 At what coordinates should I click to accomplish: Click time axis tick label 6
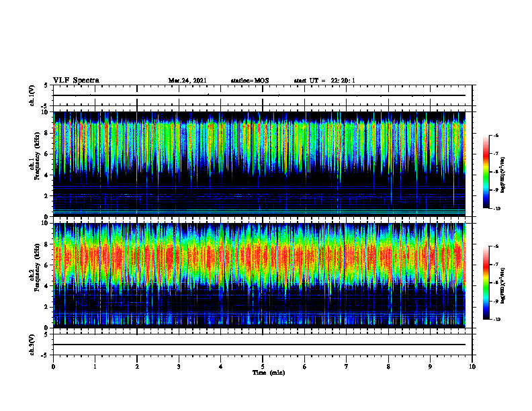305,367
